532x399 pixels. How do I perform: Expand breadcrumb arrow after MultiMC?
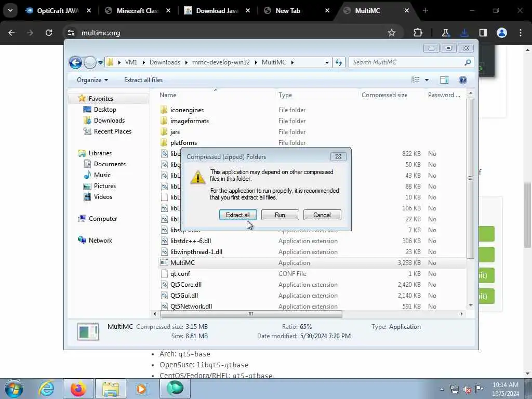[x=292, y=62]
